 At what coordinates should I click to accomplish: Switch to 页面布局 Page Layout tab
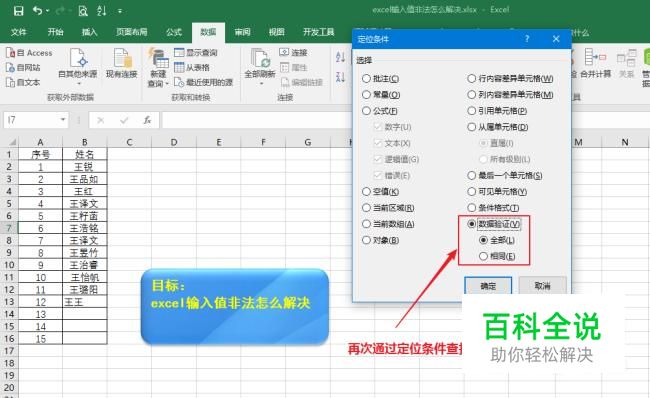[131, 32]
